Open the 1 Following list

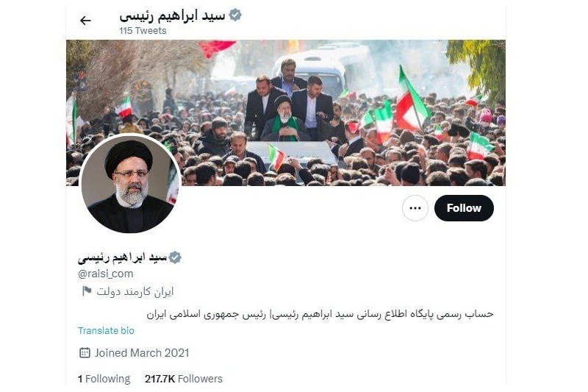104,379
